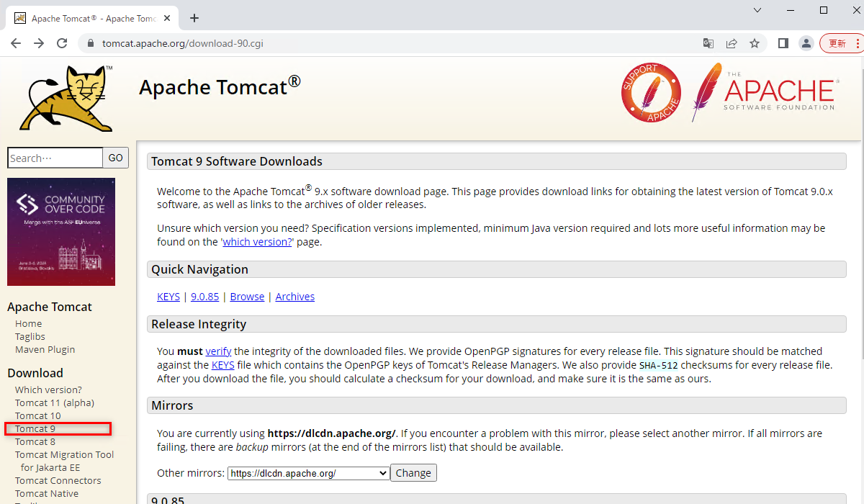
Task: Click the GO search button
Action: [x=116, y=158]
